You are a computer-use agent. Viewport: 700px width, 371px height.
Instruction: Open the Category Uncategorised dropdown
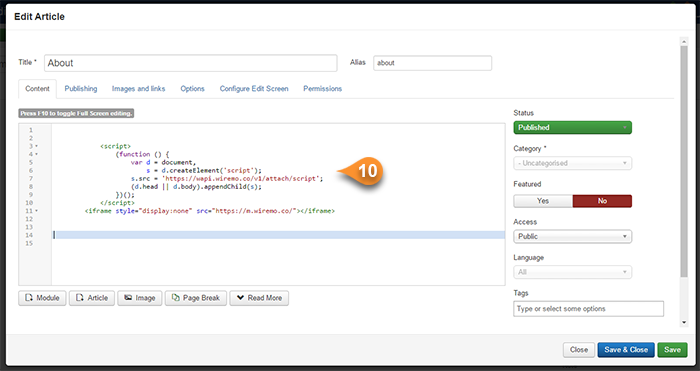click(572, 163)
